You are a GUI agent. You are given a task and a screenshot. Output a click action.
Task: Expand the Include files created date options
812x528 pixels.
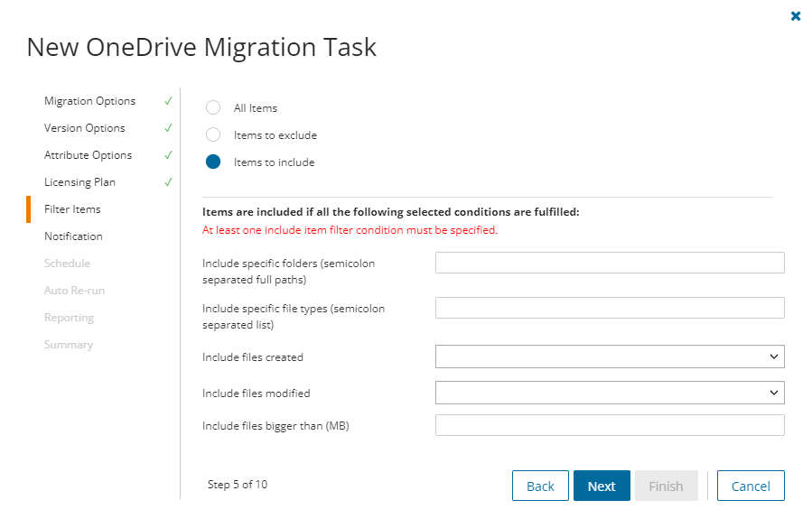coord(774,357)
